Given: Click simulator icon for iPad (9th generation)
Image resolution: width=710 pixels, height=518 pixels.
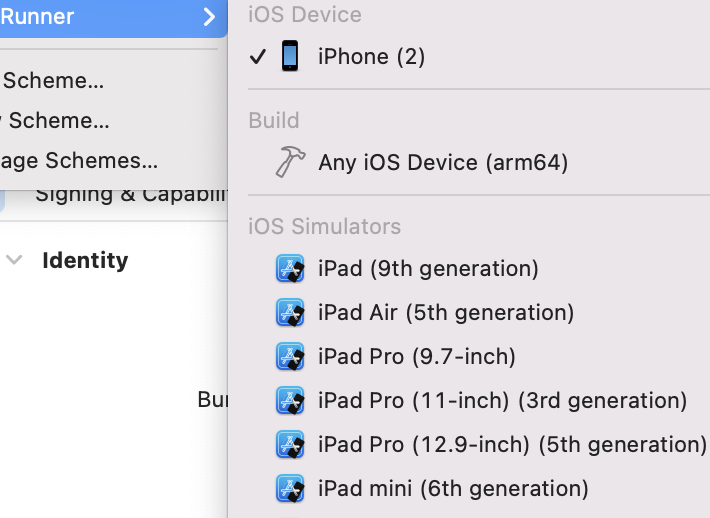Looking at the screenshot, I should click(x=290, y=269).
